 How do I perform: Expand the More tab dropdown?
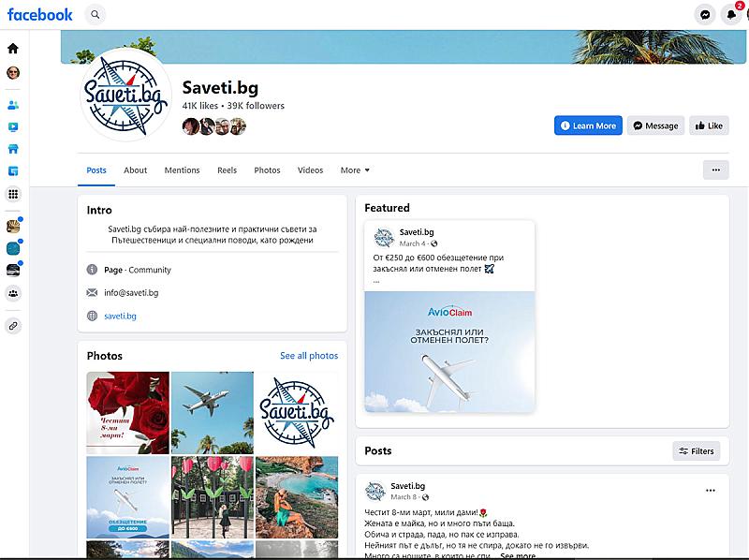tap(355, 170)
